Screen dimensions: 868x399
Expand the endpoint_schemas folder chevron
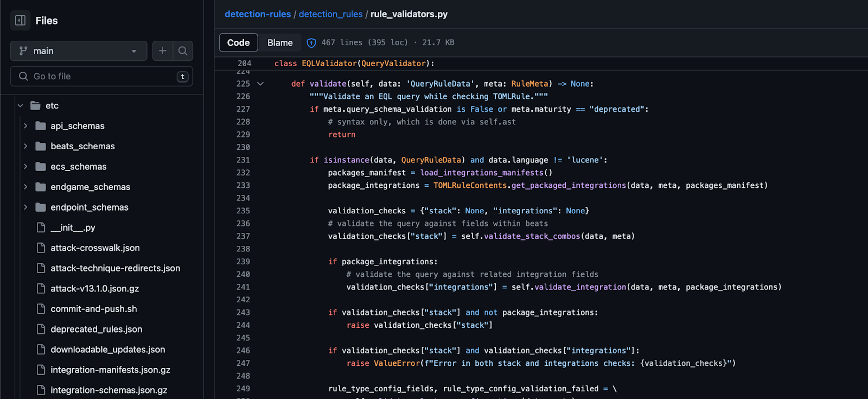(25, 207)
